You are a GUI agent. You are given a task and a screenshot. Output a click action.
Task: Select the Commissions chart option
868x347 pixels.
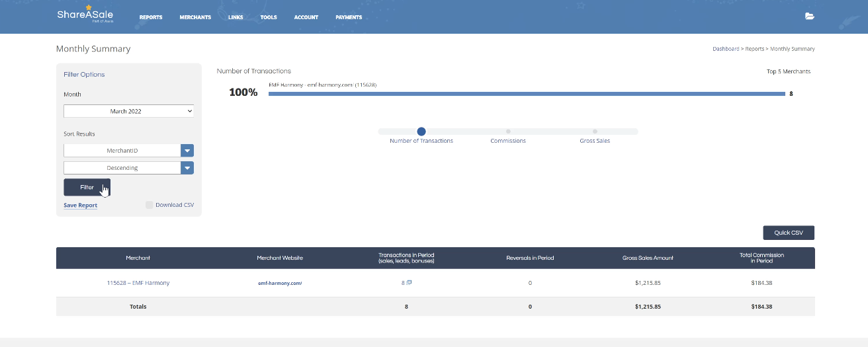(x=508, y=132)
